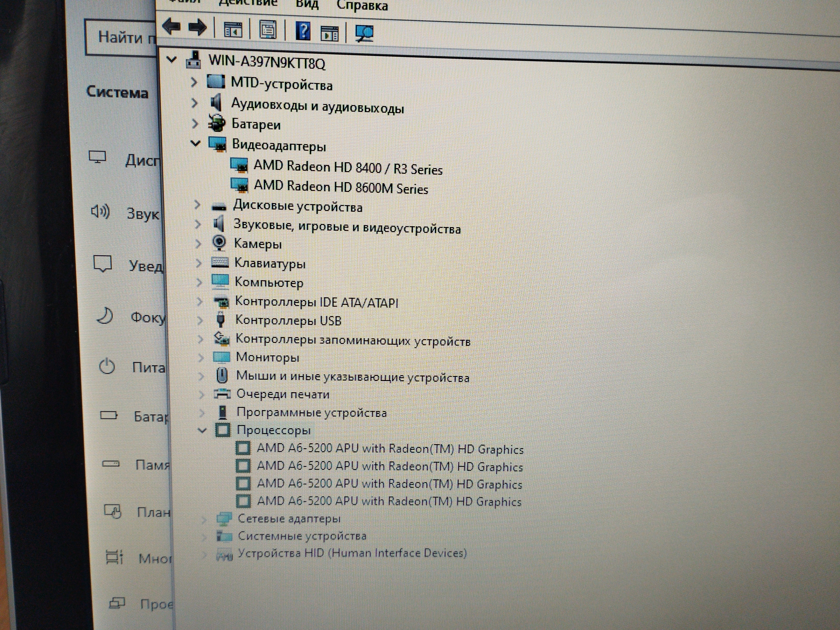Viewport: 840px width, 630px height.
Task: Click the Контроллеры USB plug icon
Action: (220, 320)
